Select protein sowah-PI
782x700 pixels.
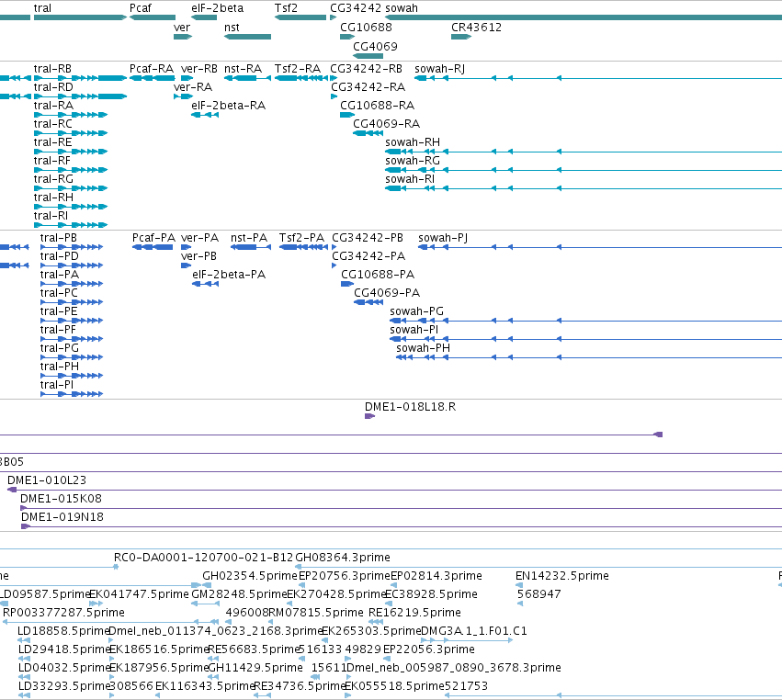pos(414,331)
